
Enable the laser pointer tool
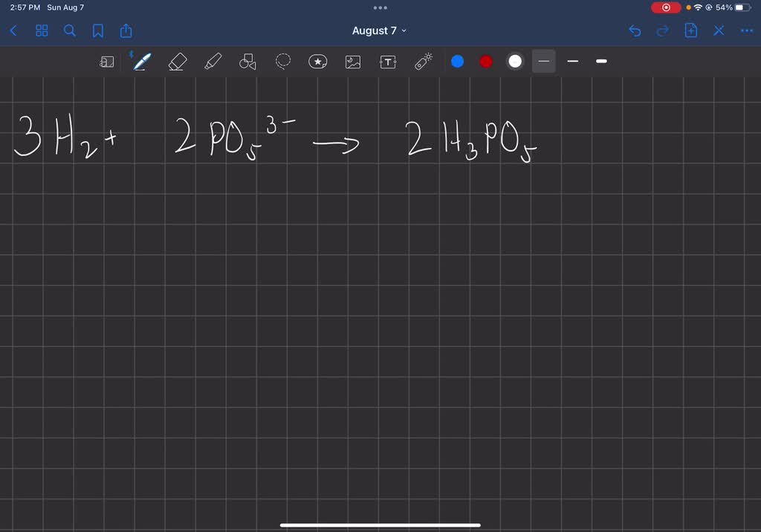424,62
